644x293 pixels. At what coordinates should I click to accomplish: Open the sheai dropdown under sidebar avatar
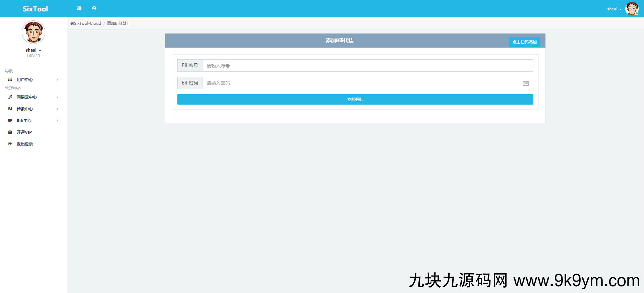tap(33, 50)
